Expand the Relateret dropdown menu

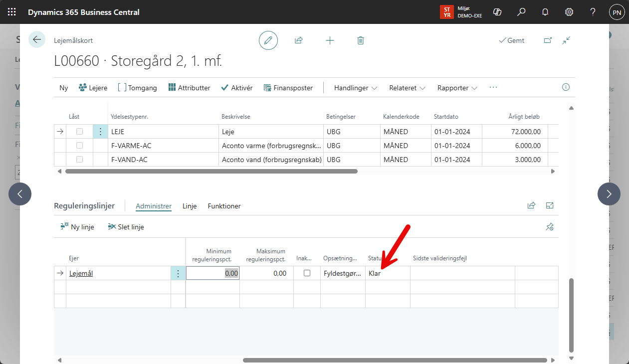click(407, 88)
